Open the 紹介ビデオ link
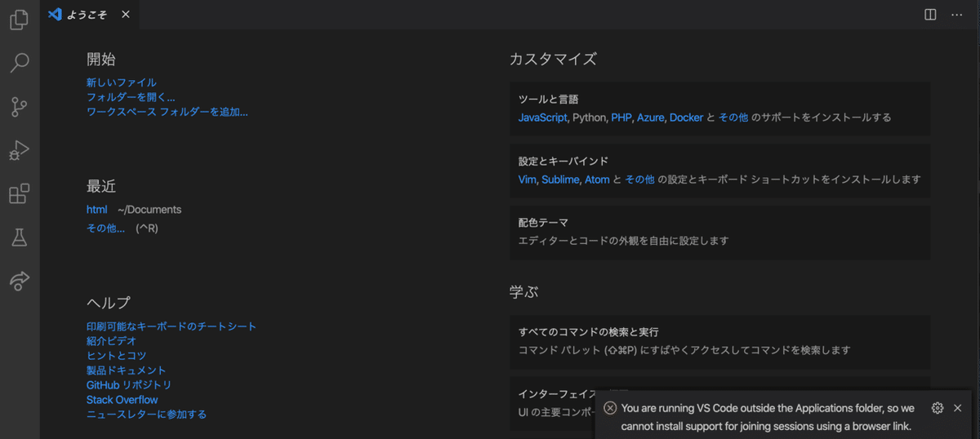This screenshot has width=980, height=439. point(112,341)
